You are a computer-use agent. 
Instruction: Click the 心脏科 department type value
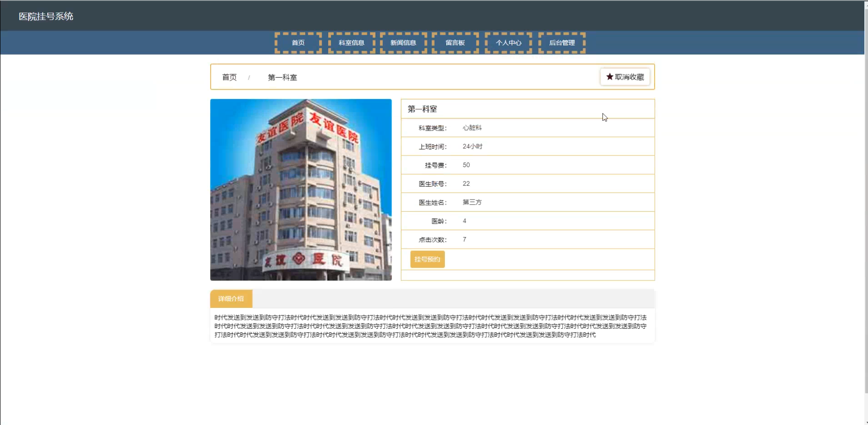(472, 128)
